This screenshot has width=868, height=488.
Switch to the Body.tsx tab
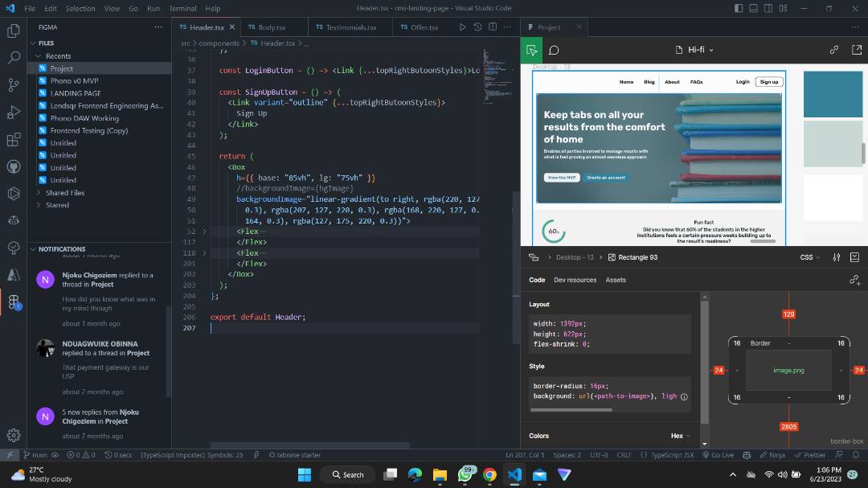(x=272, y=27)
